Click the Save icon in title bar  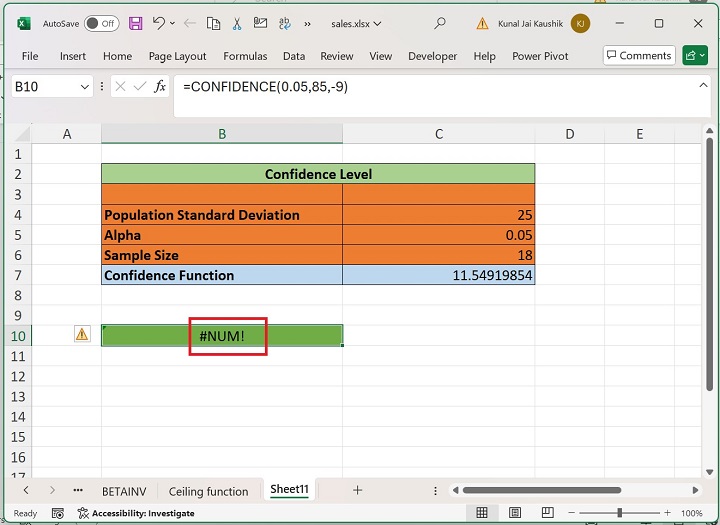[135, 23]
